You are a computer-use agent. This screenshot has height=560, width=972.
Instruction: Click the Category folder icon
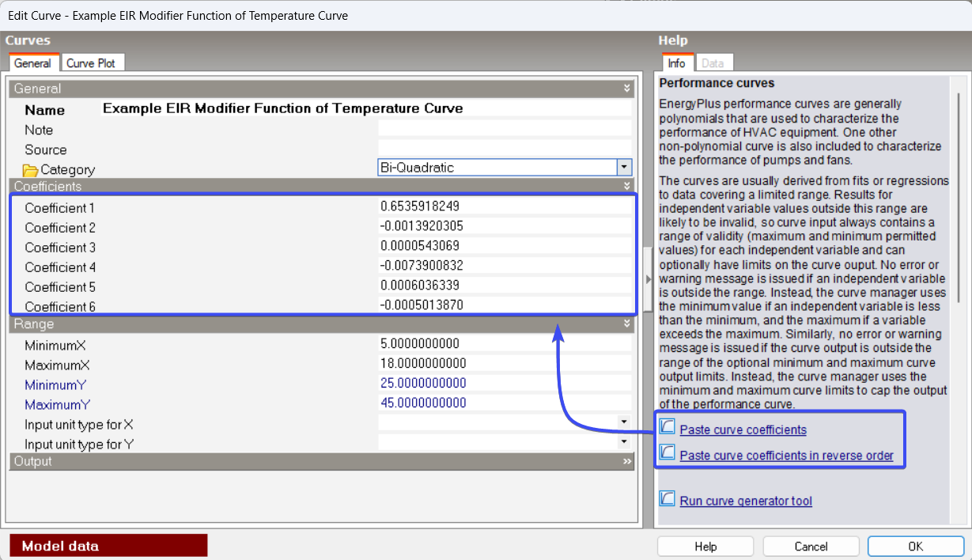pyautogui.click(x=31, y=170)
